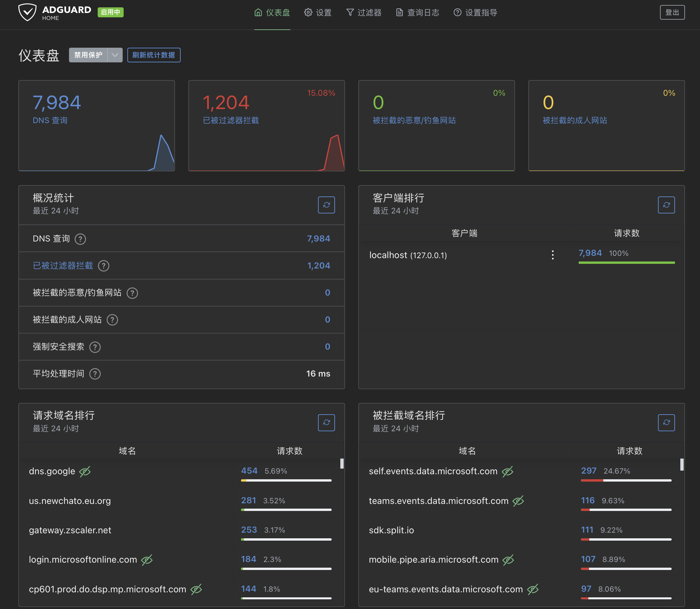Click the 被拦截的成人网站 card
The width and height of the screenshot is (700, 609).
tap(606, 125)
